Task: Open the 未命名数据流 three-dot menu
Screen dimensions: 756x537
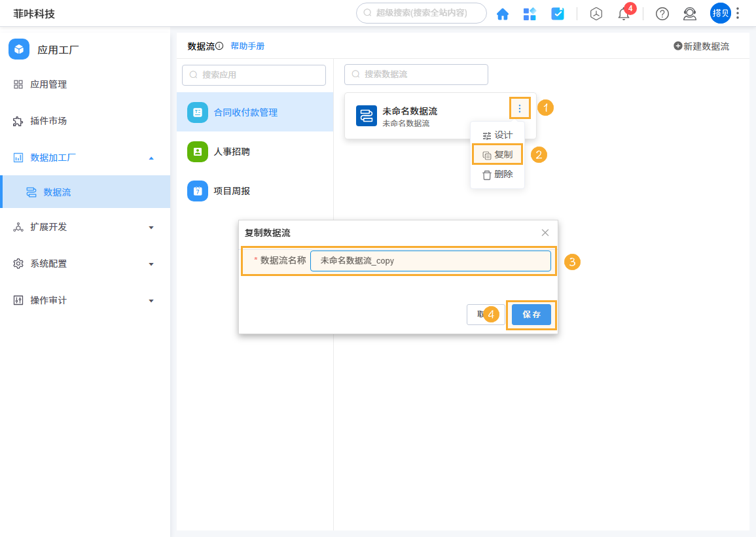Action: tap(519, 108)
